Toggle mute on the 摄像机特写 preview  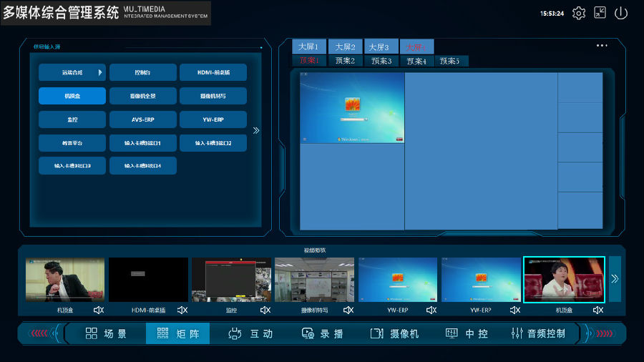pos(348,310)
